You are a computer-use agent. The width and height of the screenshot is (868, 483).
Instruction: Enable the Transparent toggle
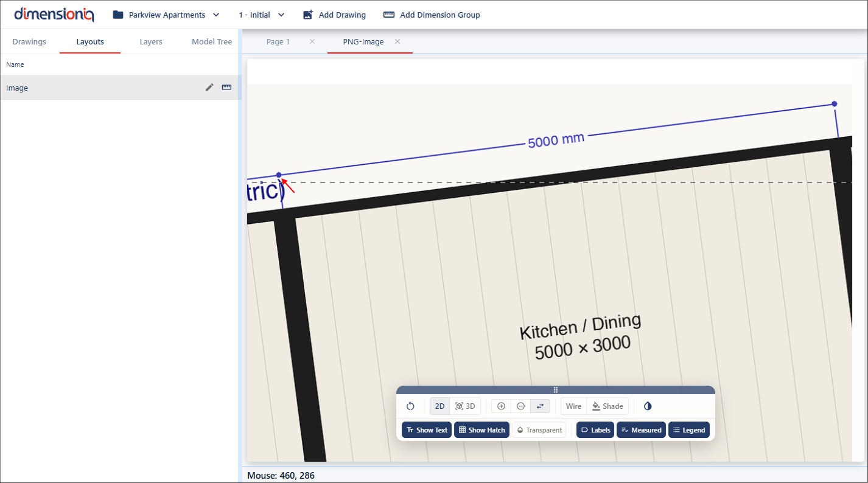tap(539, 430)
